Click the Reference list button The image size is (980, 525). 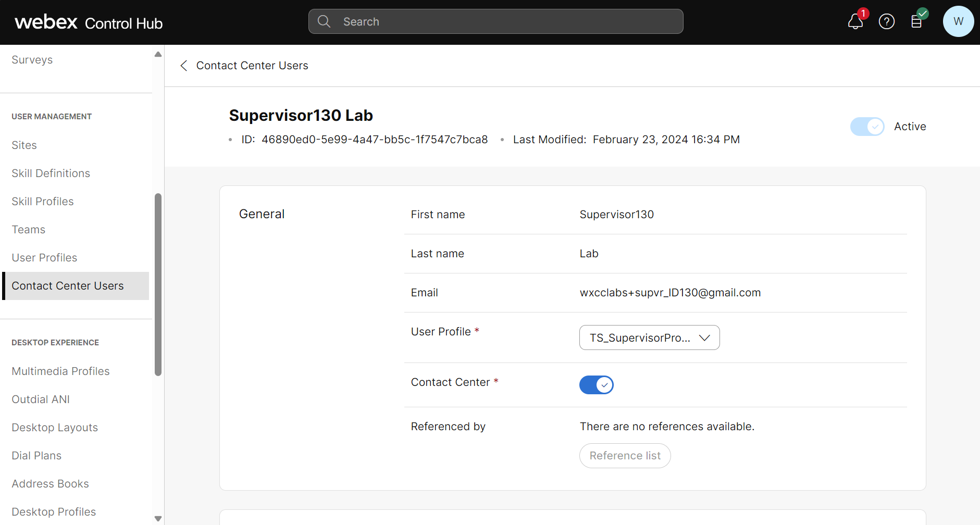point(625,456)
